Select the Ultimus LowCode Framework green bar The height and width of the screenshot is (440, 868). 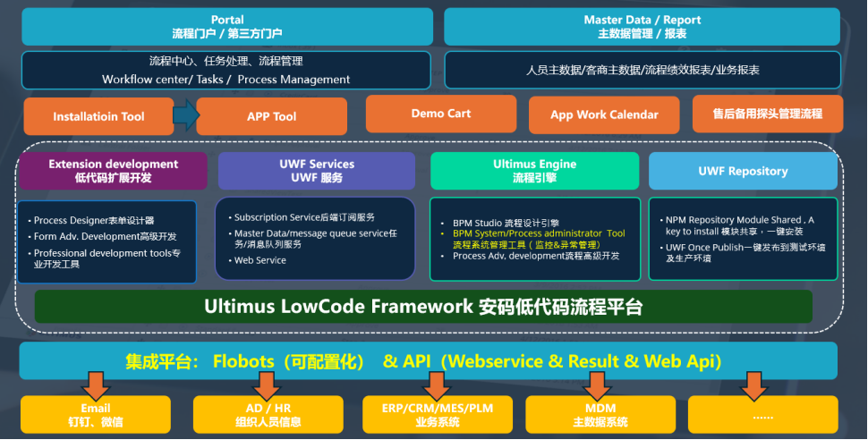click(423, 307)
